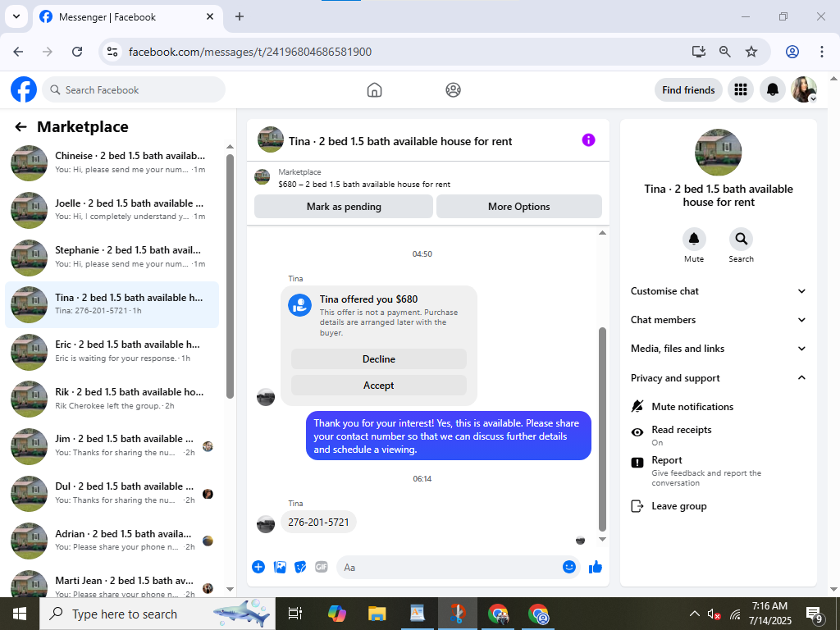This screenshot has width=840, height=630.
Task: Decline Tina's $680 offer
Action: click(379, 359)
